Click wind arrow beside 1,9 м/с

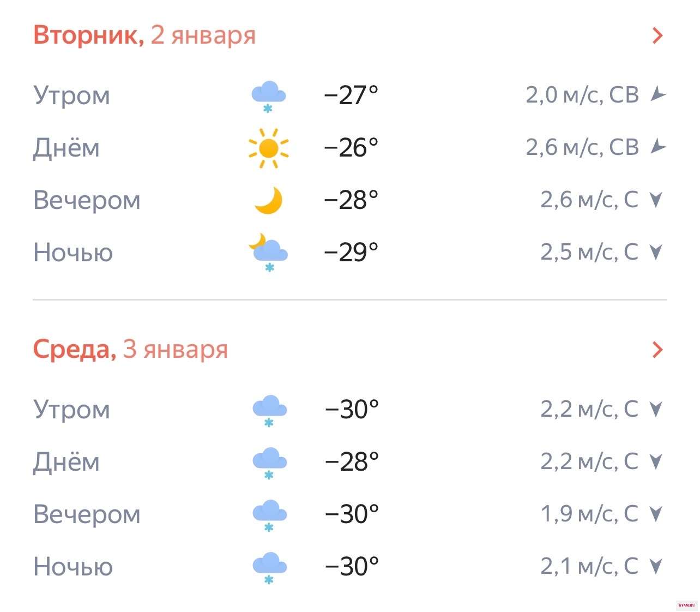(656, 514)
